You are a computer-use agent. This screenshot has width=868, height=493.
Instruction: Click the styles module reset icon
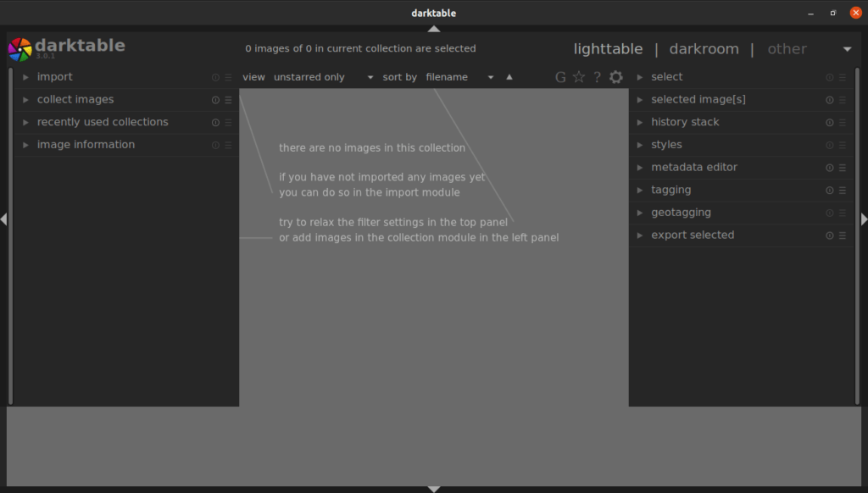[829, 145]
